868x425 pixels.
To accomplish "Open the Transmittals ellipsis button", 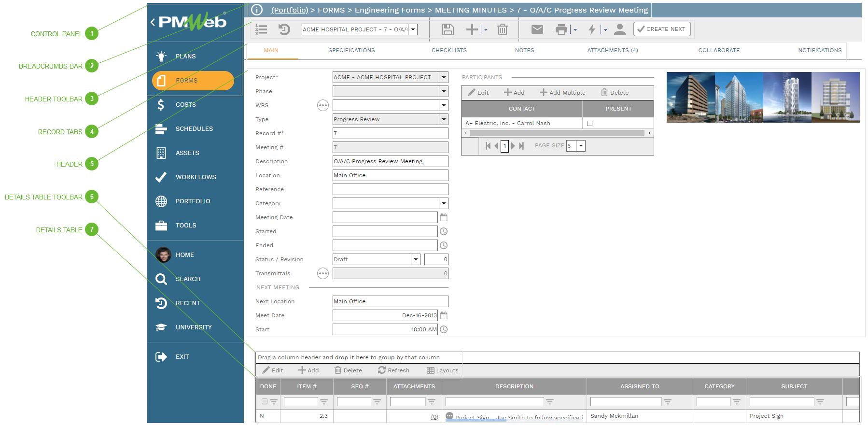I will pyautogui.click(x=323, y=273).
